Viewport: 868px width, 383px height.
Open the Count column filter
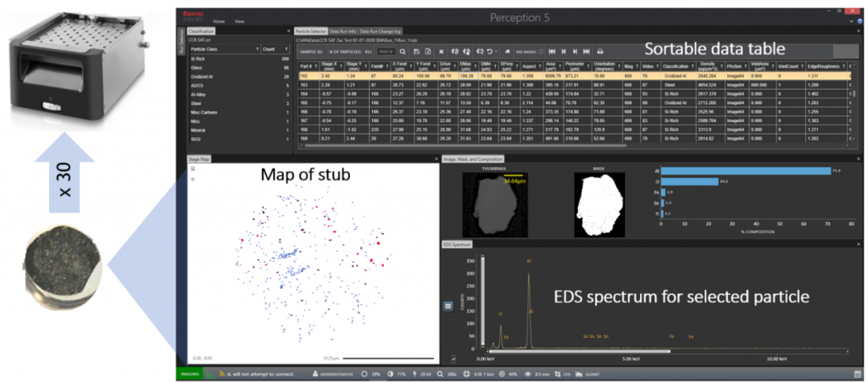[286, 49]
